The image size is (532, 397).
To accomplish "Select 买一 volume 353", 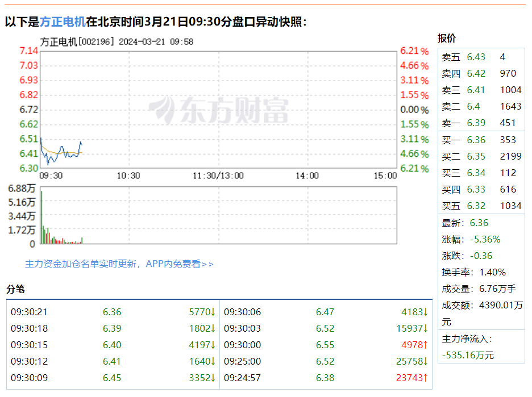I will (508, 140).
